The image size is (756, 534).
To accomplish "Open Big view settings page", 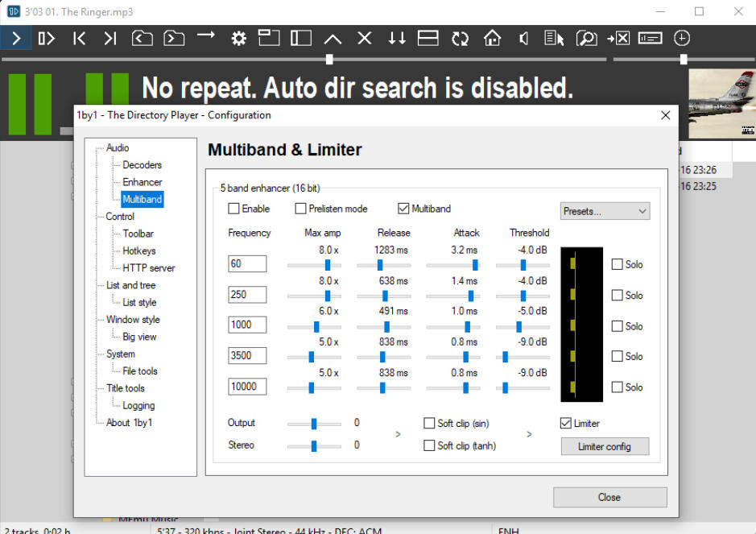I will pos(139,337).
